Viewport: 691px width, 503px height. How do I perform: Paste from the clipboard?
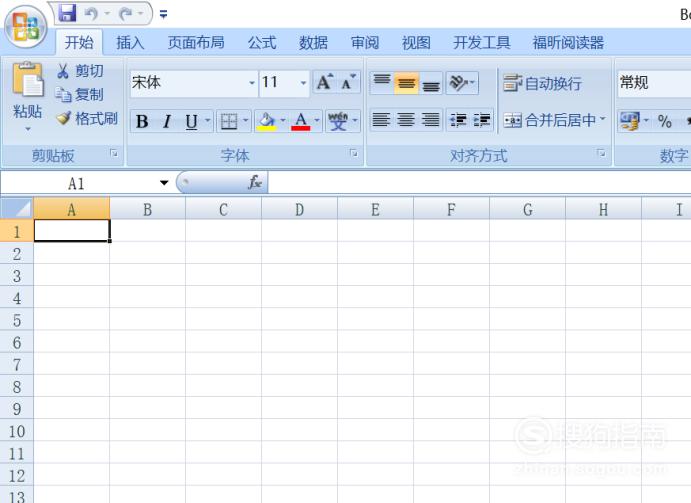[28, 79]
